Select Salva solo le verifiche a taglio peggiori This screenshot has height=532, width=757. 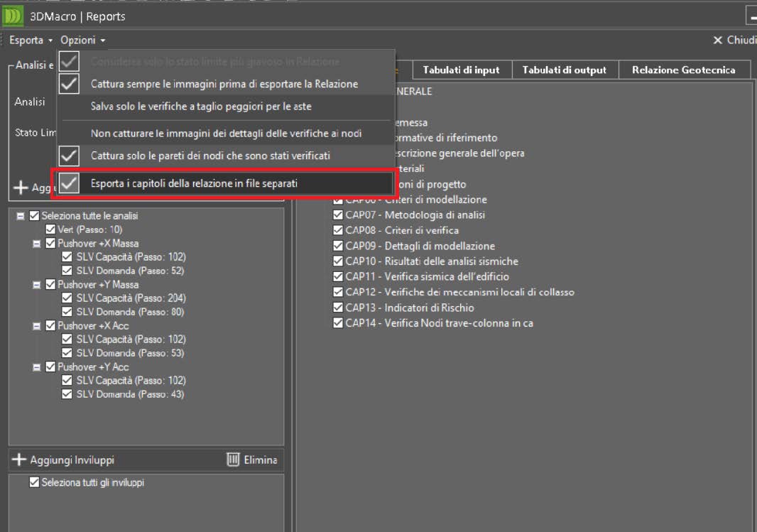(201, 106)
